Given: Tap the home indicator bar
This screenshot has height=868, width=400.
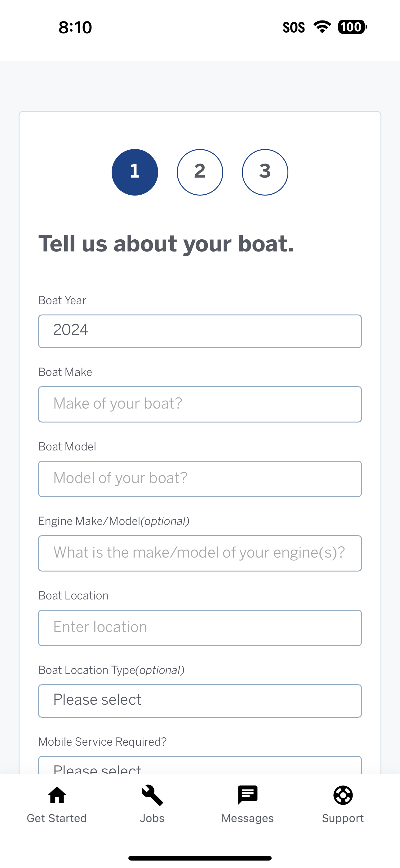Looking at the screenshot, I should (x=200, y=858).
